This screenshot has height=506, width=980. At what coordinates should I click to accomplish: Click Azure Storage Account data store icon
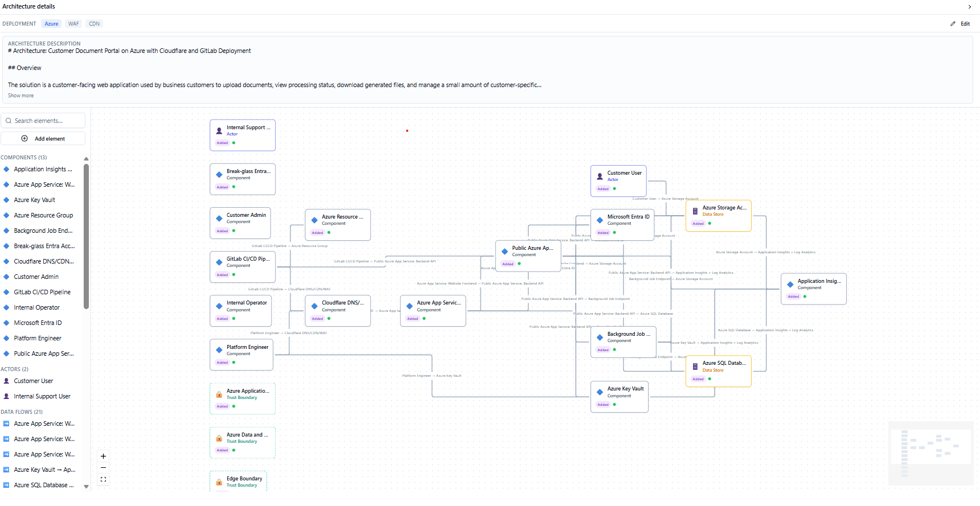[x=695, y=211]
